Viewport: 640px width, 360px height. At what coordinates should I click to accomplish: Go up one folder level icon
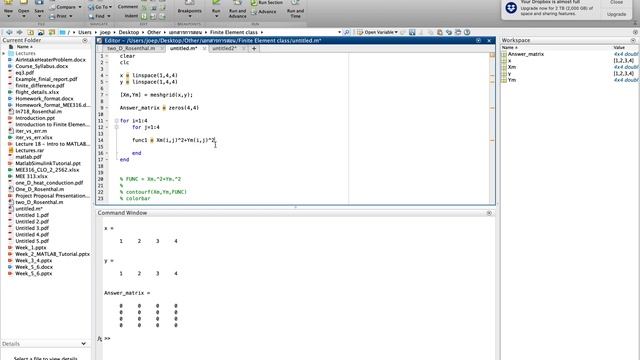[30, 32]
